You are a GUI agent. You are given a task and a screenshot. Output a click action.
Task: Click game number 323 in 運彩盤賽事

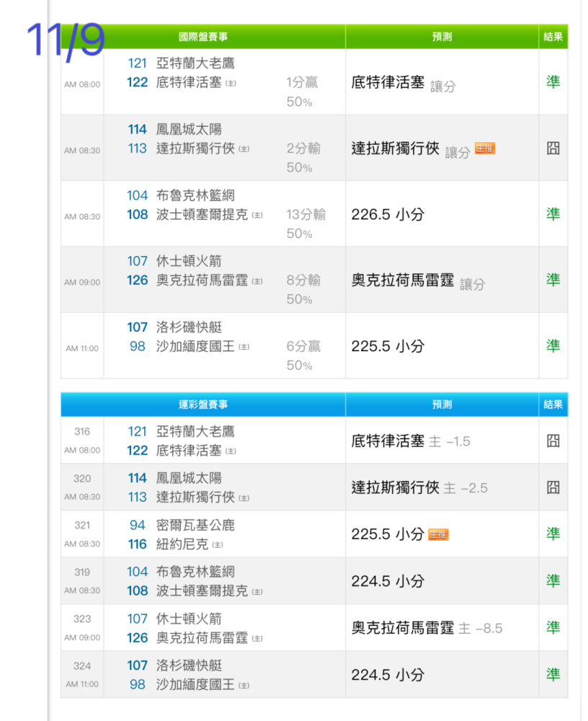tap(82, 619)
